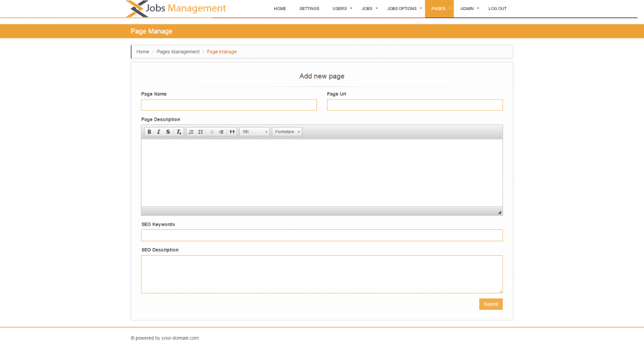Click the editor resize handle
The width and height of the screenshot is (644, 345).
[x=499, y=212]
